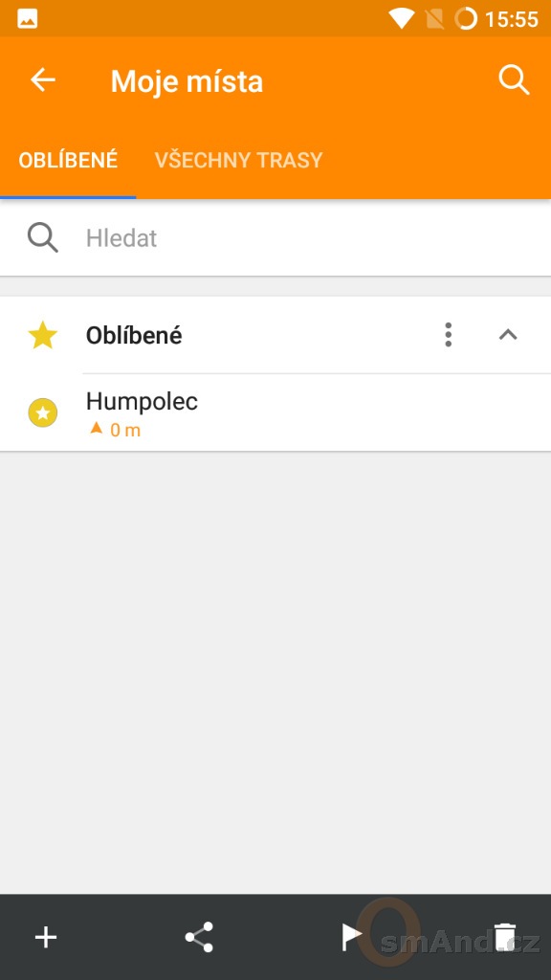The image size is (551, 980).
Task: Tap the Wi-Fi icon in status bar
Action: point(401,19)
